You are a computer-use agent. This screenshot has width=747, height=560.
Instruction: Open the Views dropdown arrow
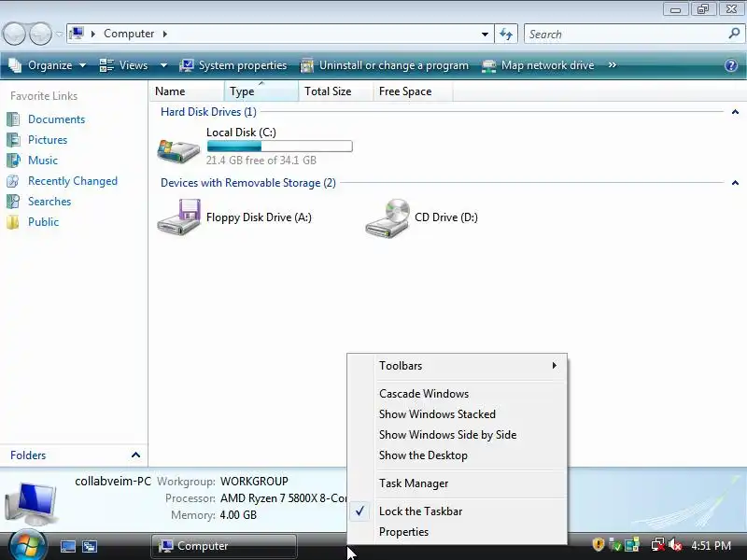pos(163,65)
